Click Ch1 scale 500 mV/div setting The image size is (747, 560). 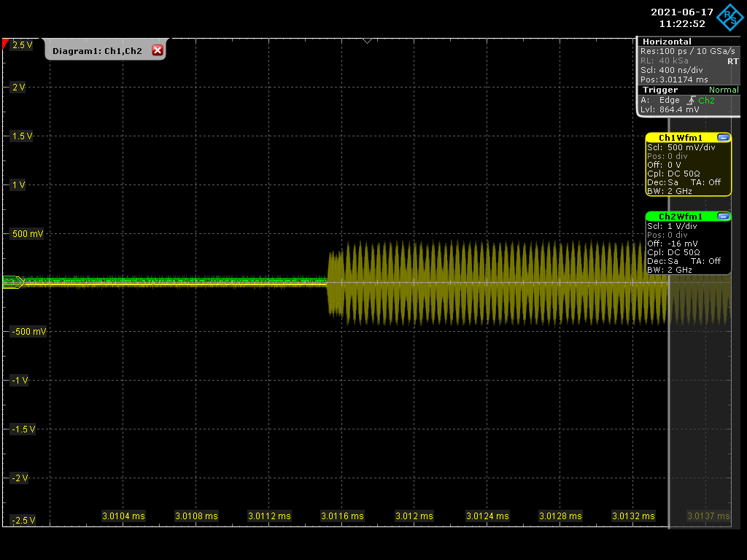point(684,147)
